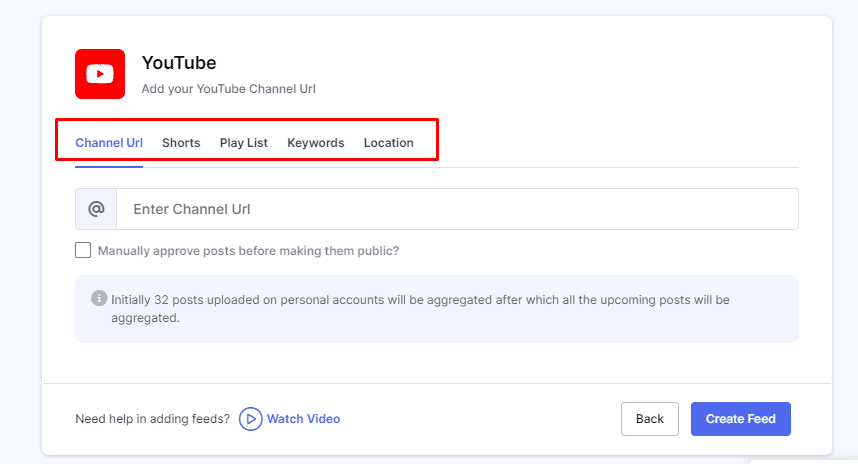
Task: Click the @ symbol icon beside input
Action: tap(96, 209)
